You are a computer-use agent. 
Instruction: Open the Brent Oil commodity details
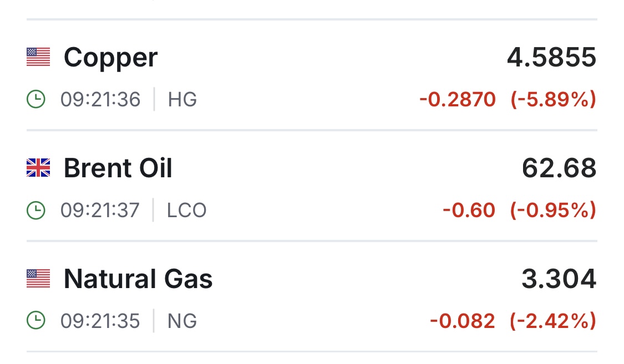tap(118, 168)
